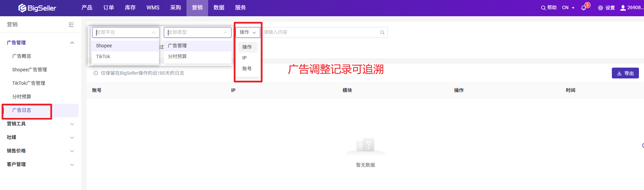Select Shopee from the platform list

(104, 46)
